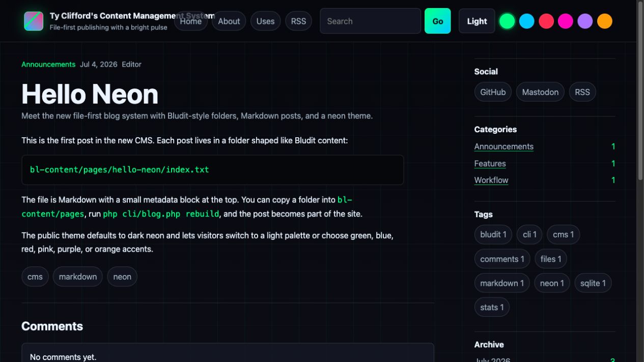Select the pink accent color
644x362 pixels.
[x=566, y=21]
